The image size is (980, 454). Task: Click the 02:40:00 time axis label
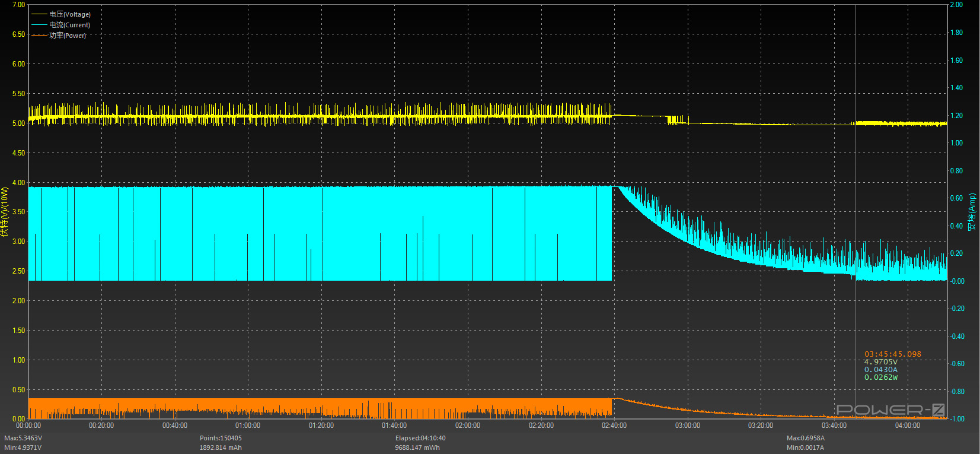click(614, 426)
